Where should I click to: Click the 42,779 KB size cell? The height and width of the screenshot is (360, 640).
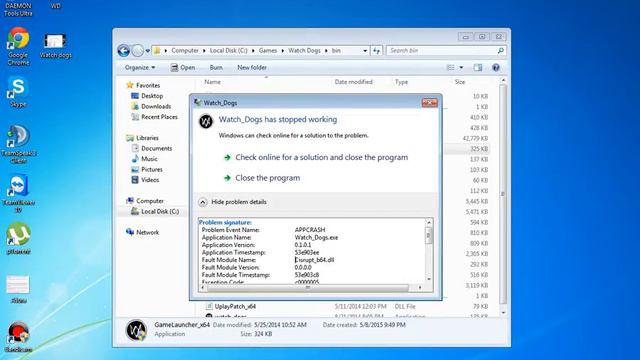click(x=476, y=138)
